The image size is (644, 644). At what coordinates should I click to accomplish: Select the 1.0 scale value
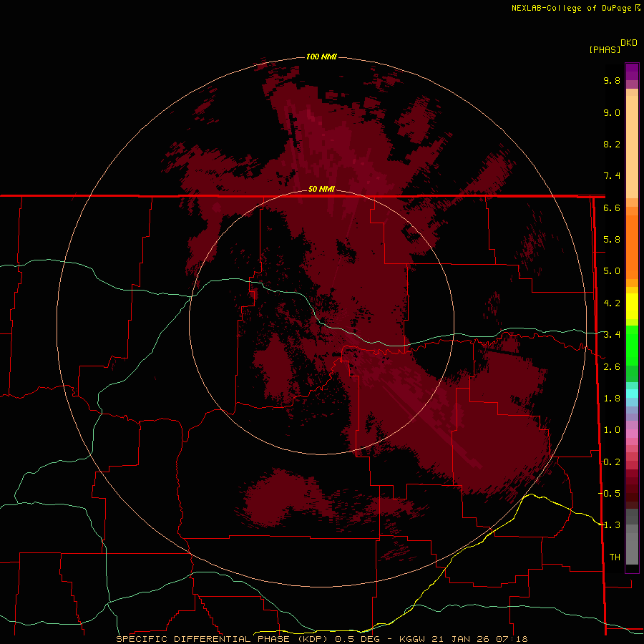tap(612, 430)
